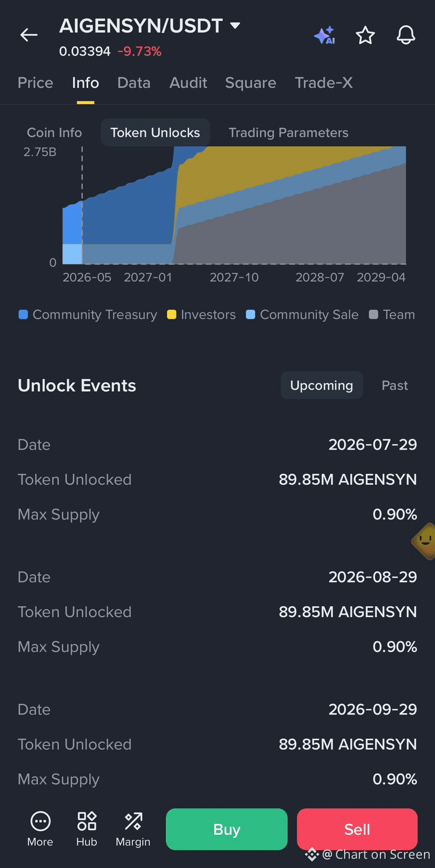The width and height of the screenshot is (435, 868).
Task: Switch to the Audit tab
Action: (188, 83)
